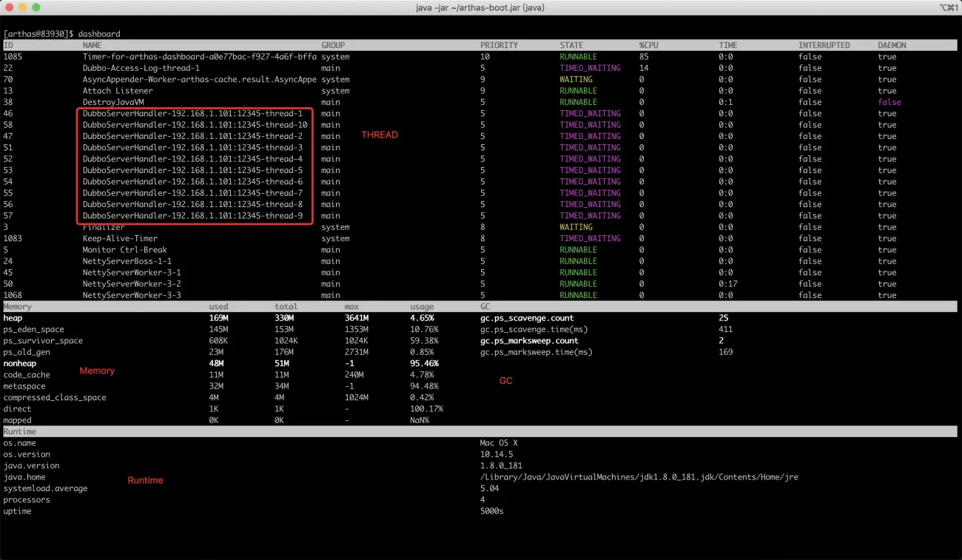962x560 pixels.
Task: Click the %CPU value 85
Action: [x=644, y=57]
